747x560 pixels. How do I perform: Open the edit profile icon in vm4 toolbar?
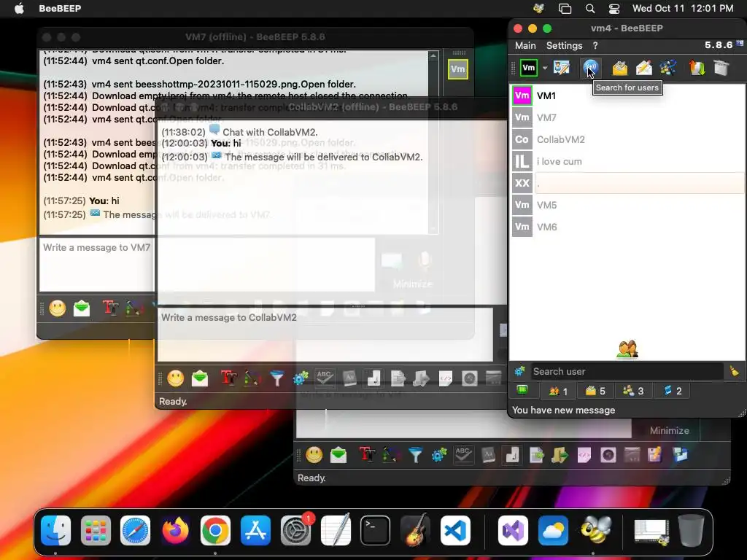coord(562,68)
